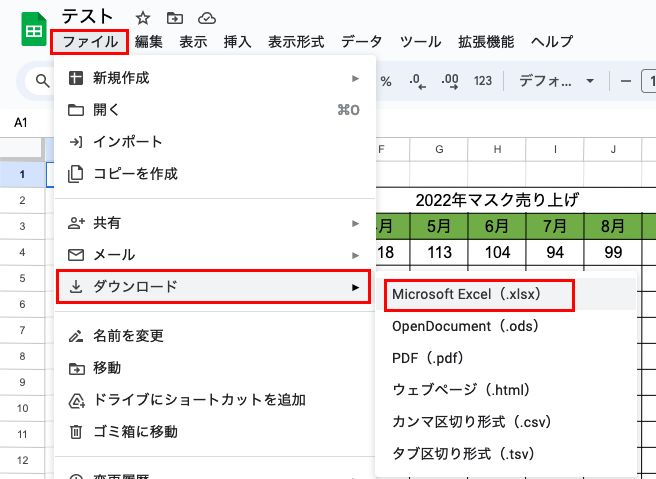Select the 2022年マスク売り上げ title cell

(497, 200)
